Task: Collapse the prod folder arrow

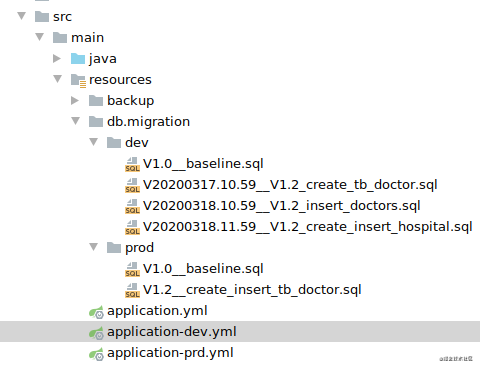Action: tap(94, 247)
